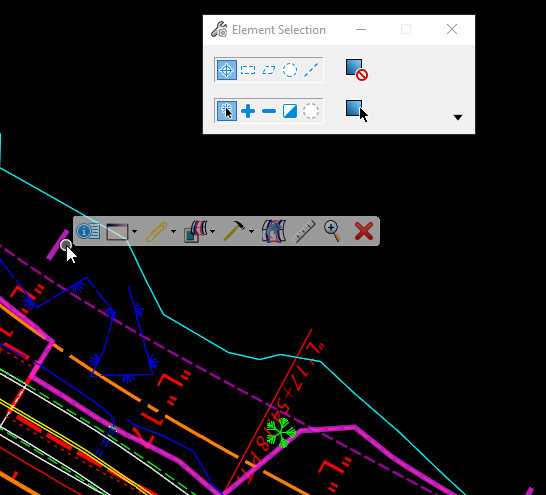Image resolution: width=546 pixels, height=495 pixels.
Task: Select the short magenta line near cursor
Action: [58, 245]
